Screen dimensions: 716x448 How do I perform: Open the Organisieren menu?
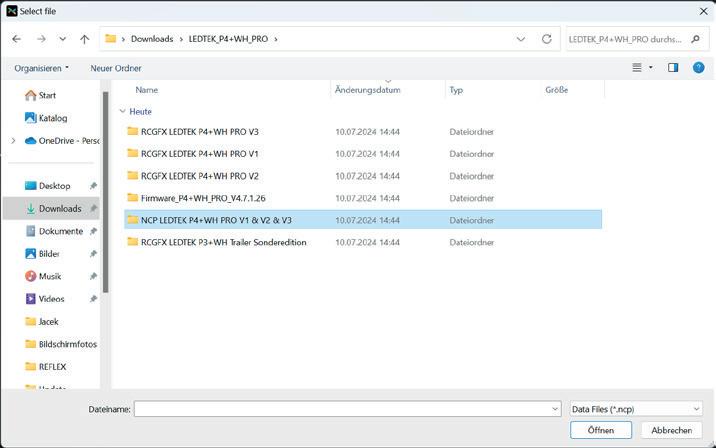click(41, 68)
